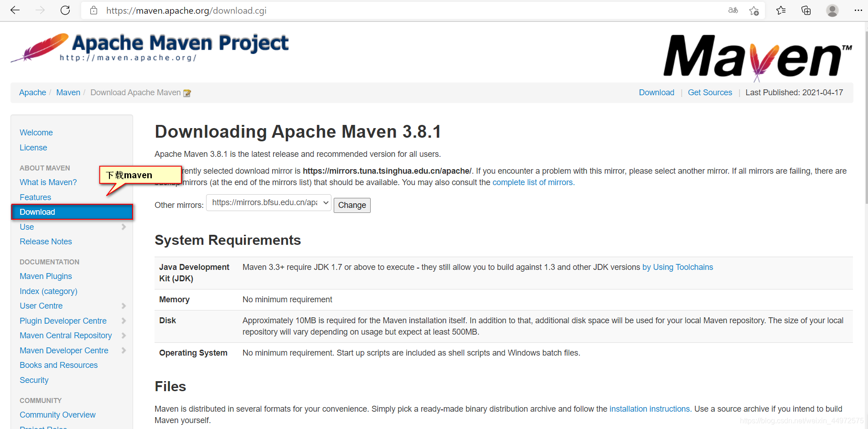This screenshot has height=429, width=868.
Task: Expand Plugin Developer Centre chevron
Action: (124, 321)
